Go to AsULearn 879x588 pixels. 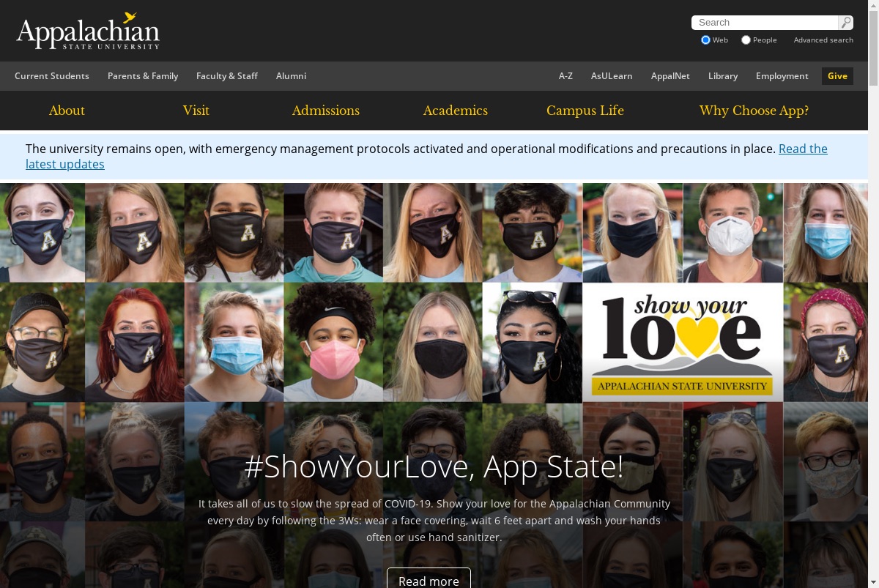click(612, 76)
